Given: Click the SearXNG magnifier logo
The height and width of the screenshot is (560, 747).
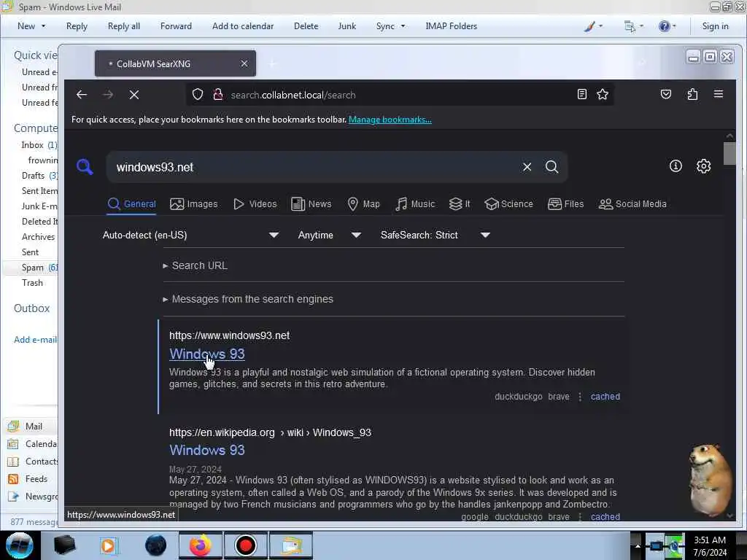Looking at the screenshot, I should point(85,167).
